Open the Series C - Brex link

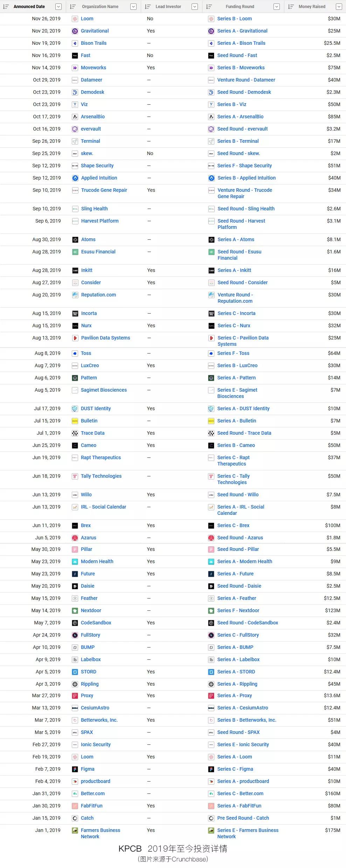pyautogui.click(x=233, y=525)
